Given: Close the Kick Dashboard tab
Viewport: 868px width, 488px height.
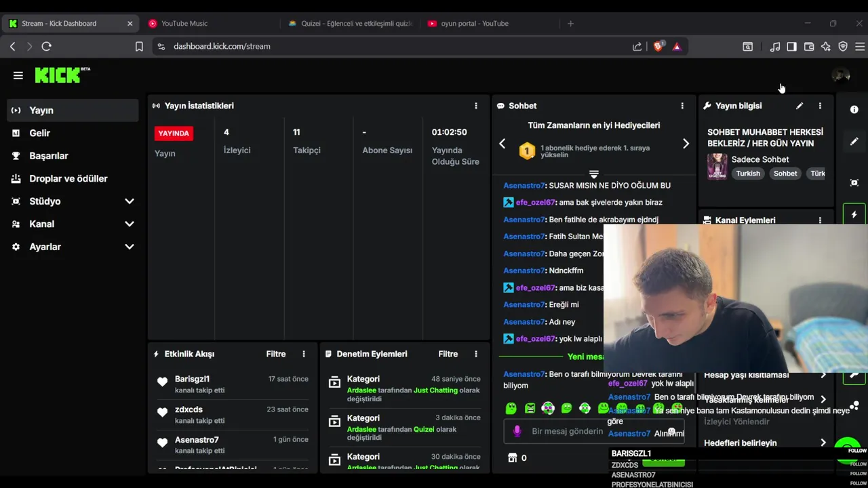Looking at the screenshot, I should (130, 23).
